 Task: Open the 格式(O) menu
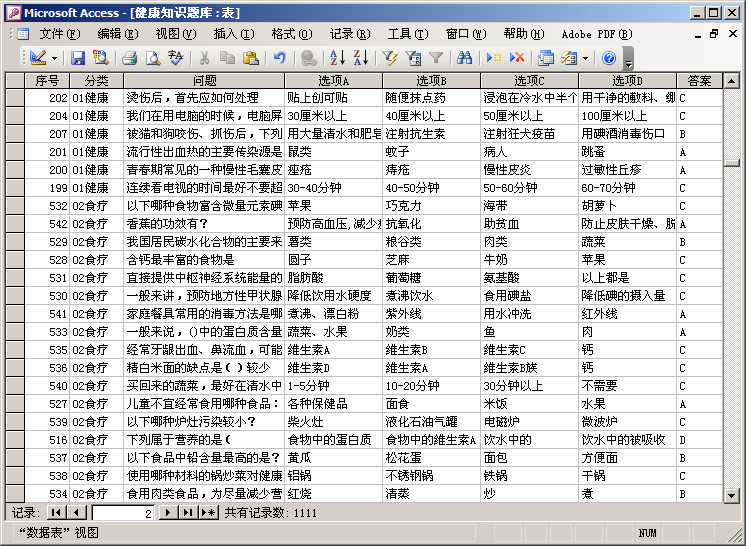[292, 34]
